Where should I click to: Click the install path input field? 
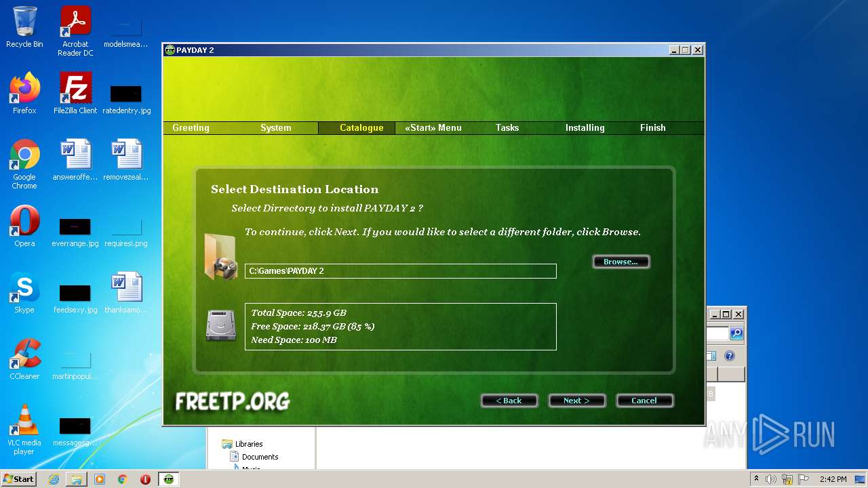click(401, 270)
